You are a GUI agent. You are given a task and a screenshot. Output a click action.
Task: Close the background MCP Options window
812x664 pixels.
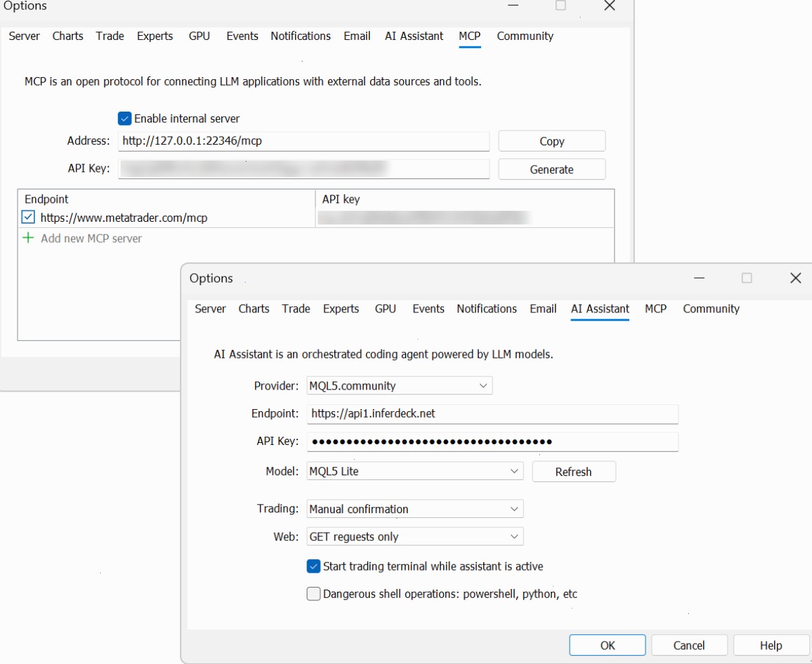tap(610, 6)
